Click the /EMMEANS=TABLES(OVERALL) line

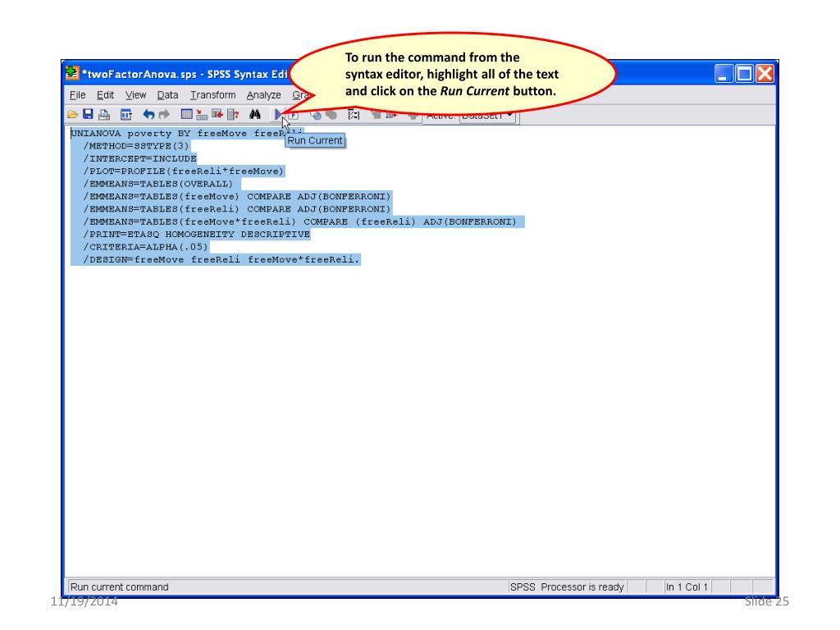158,184
